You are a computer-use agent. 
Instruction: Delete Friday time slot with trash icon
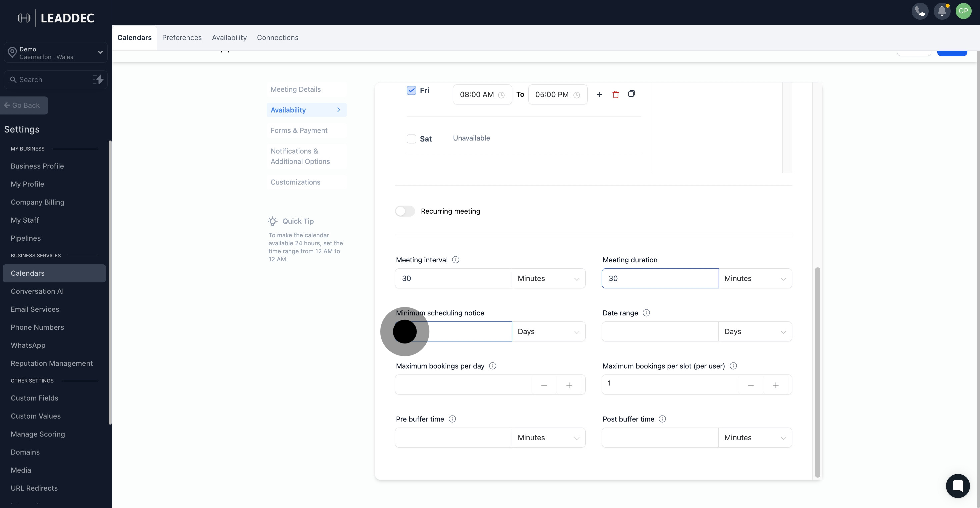coord(615,94)
